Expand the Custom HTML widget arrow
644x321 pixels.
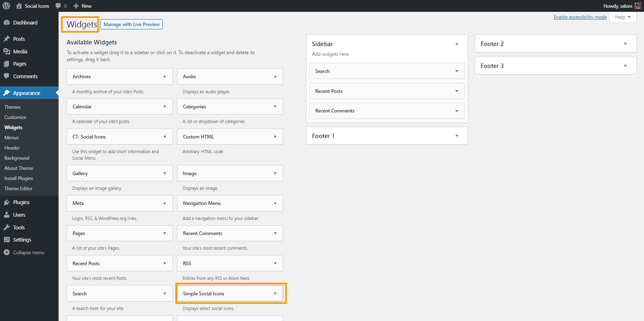[275, 137]
